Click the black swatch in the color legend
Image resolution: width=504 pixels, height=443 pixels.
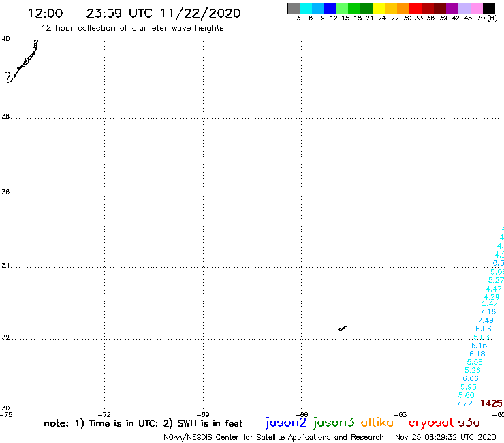pos(489,8)
